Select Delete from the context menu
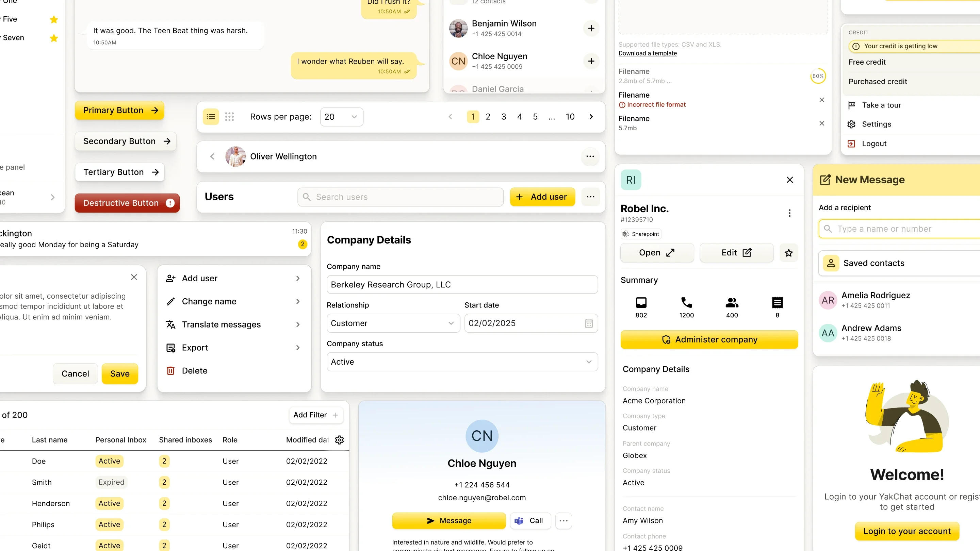 coord(194,370)
